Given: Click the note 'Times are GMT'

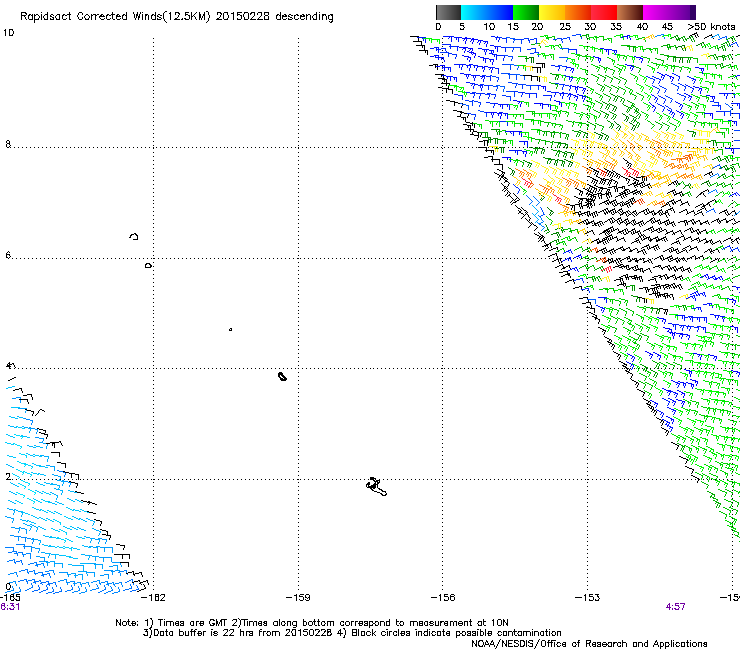Looking at the screenshot, I should (193, 623).
